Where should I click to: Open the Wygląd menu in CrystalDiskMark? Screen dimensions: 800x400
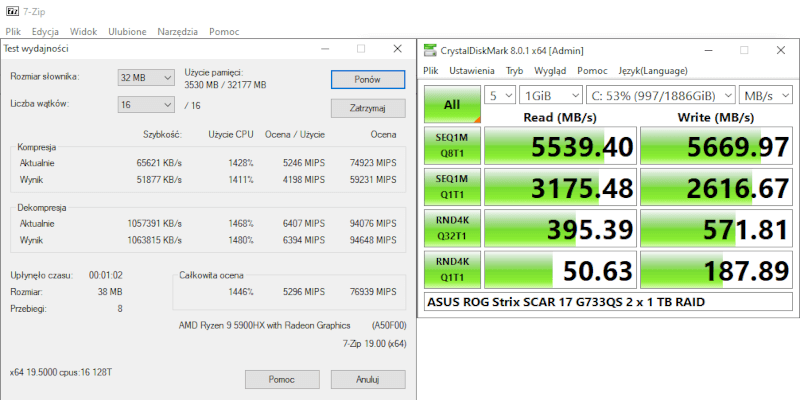tap(550, 71)
